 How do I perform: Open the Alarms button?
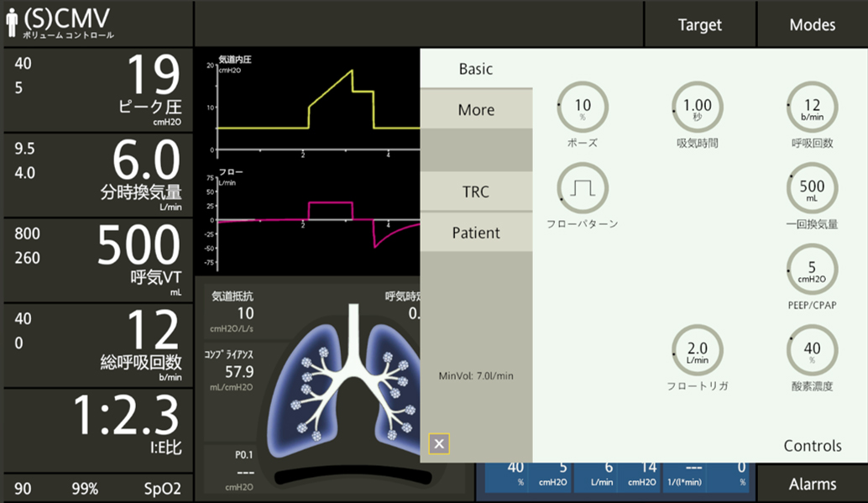point(812,485)
